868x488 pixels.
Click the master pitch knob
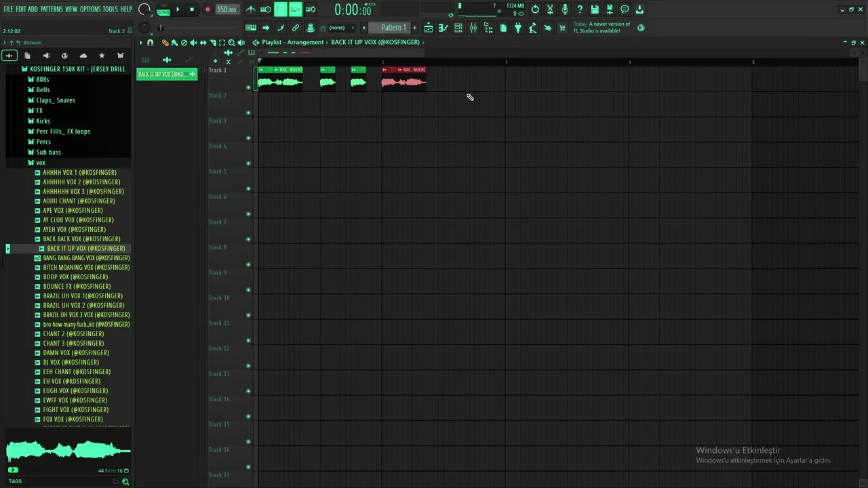pyautogui.click(x=144, y=28)
